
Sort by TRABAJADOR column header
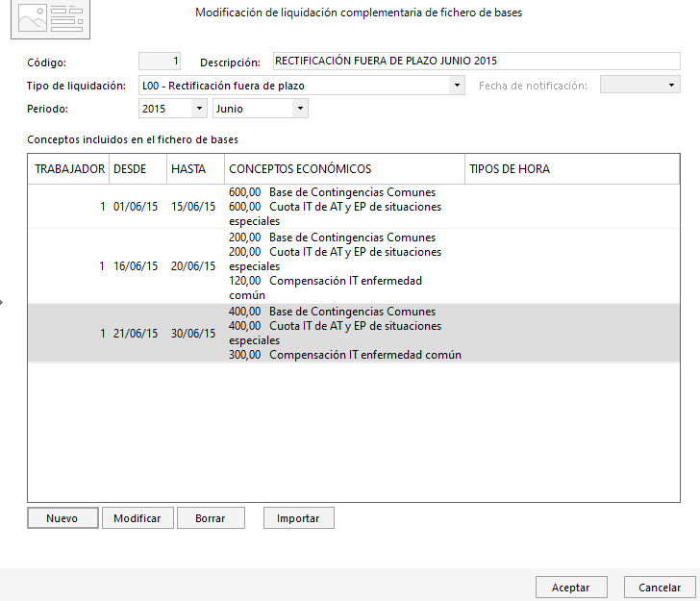pyautogui.click(x=69, y=169)
